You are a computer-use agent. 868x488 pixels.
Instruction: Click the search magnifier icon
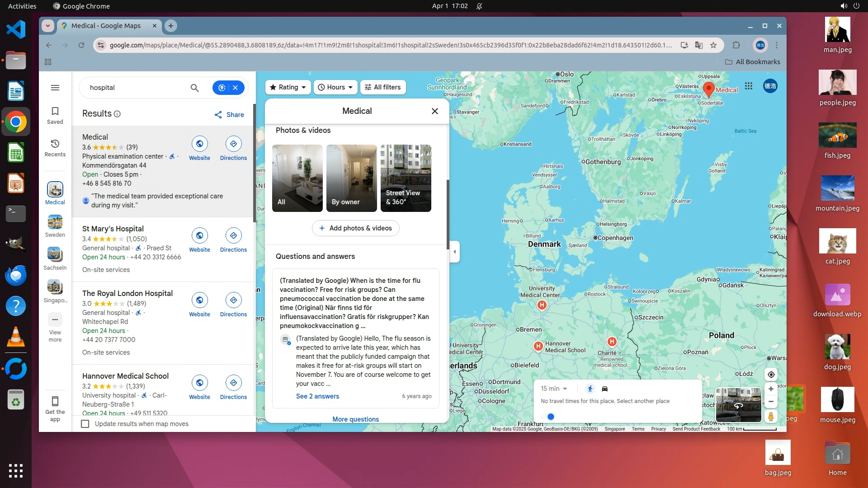194,88
